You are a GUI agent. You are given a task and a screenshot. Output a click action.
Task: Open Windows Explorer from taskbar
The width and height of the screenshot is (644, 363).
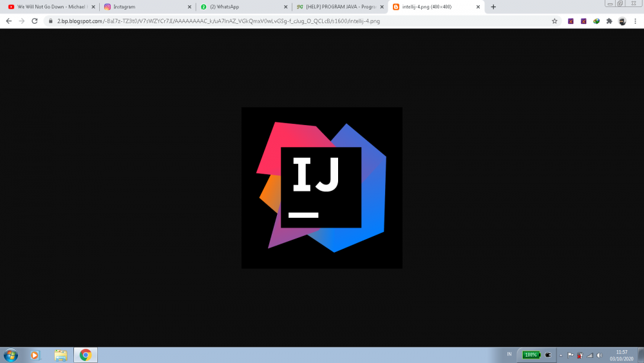(61, 355)
